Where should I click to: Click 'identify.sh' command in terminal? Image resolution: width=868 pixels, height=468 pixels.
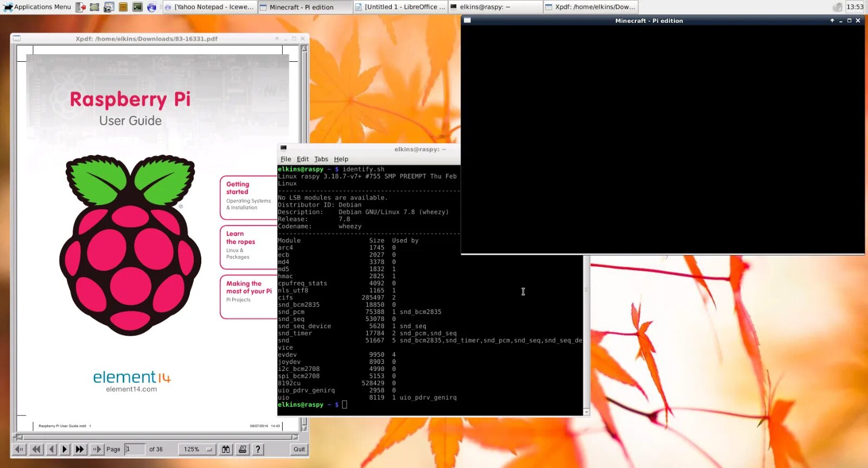click(363, 169)
